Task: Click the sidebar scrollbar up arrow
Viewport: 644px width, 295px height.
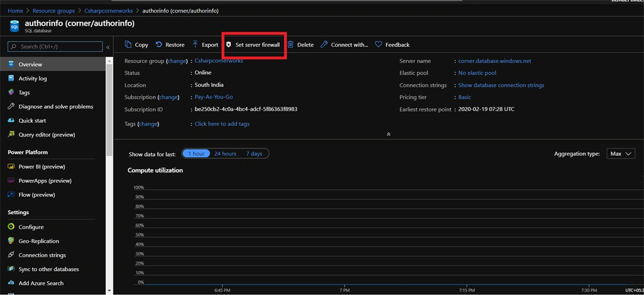Action: [x=109, y=61]
